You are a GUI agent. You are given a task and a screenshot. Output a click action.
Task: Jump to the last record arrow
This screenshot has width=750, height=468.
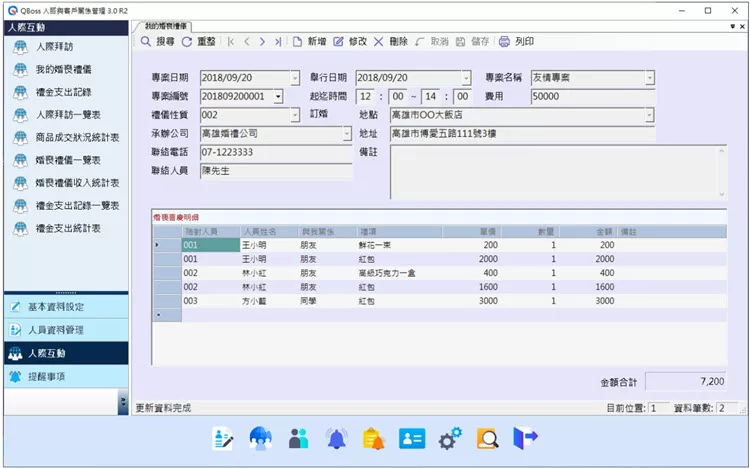pos(277,42)
